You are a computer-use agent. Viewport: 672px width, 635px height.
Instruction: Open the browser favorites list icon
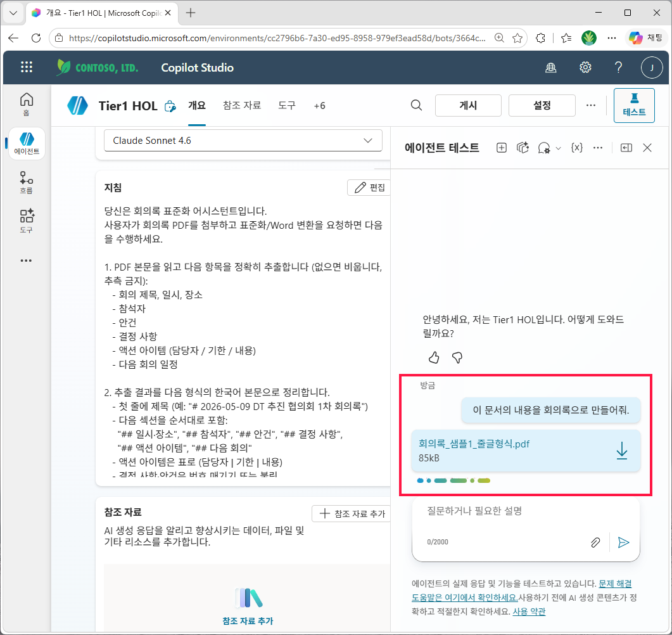coord(566,38)
